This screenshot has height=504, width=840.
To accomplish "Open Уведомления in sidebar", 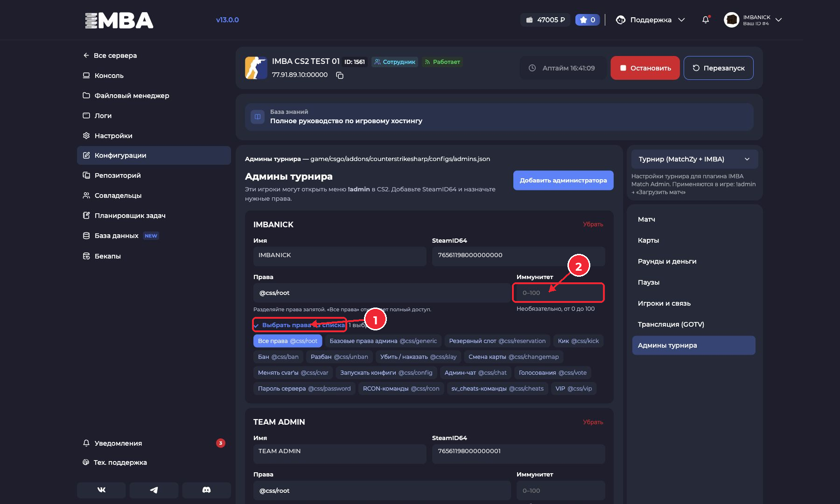I will tap(154, 443).
